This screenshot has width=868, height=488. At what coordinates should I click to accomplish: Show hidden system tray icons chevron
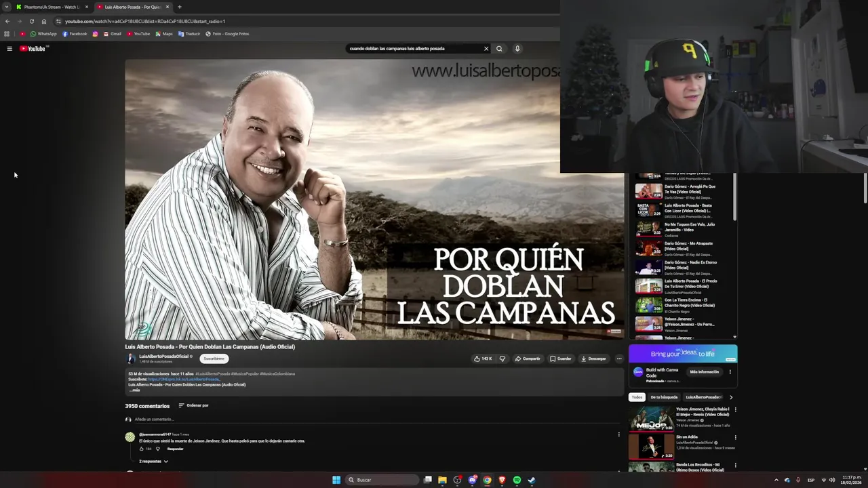pyautogui.click(x=776, y=480)
